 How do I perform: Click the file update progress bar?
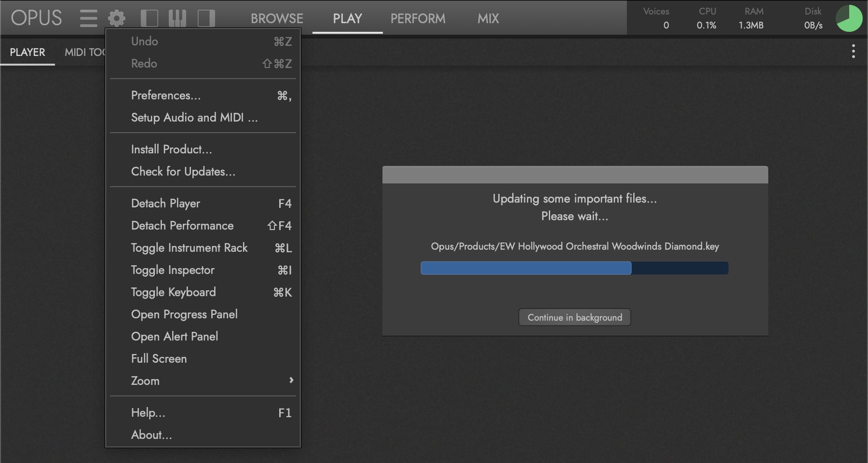point(574,268)
